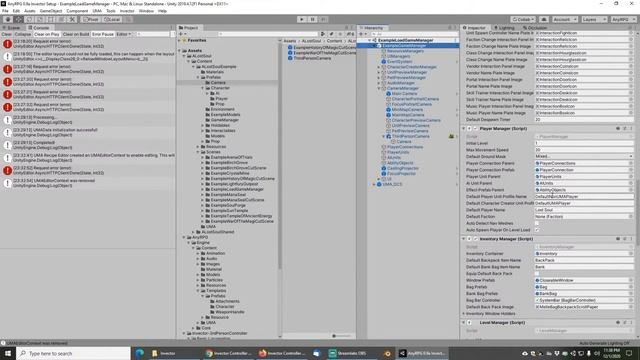Toggle Error Pause in Console
This screenshot has width=640, height=360.
pyautogui.click(x=102, y=34)
